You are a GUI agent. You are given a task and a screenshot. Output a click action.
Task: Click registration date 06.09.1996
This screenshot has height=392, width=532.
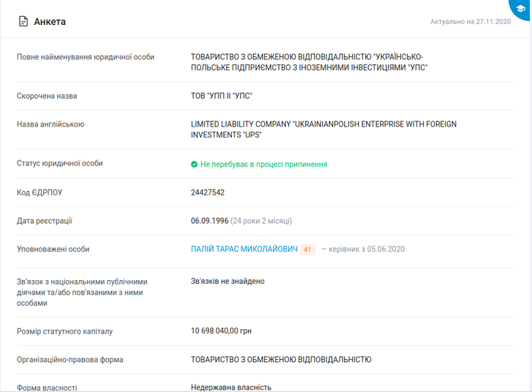[209, 221]
